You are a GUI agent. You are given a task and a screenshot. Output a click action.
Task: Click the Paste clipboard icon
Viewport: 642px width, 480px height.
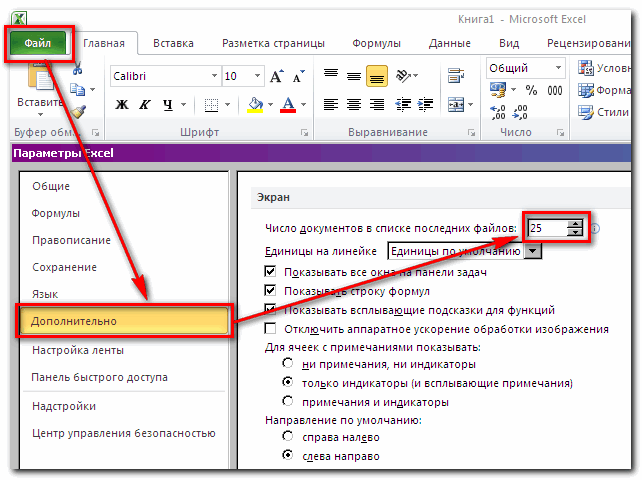coord(41,77)
